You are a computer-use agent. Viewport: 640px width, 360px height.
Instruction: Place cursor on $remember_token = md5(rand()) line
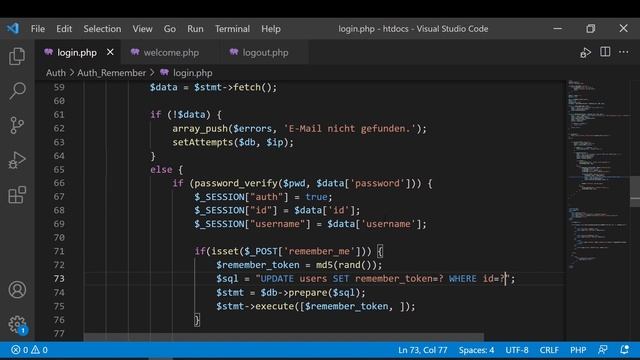pos(299,265)
